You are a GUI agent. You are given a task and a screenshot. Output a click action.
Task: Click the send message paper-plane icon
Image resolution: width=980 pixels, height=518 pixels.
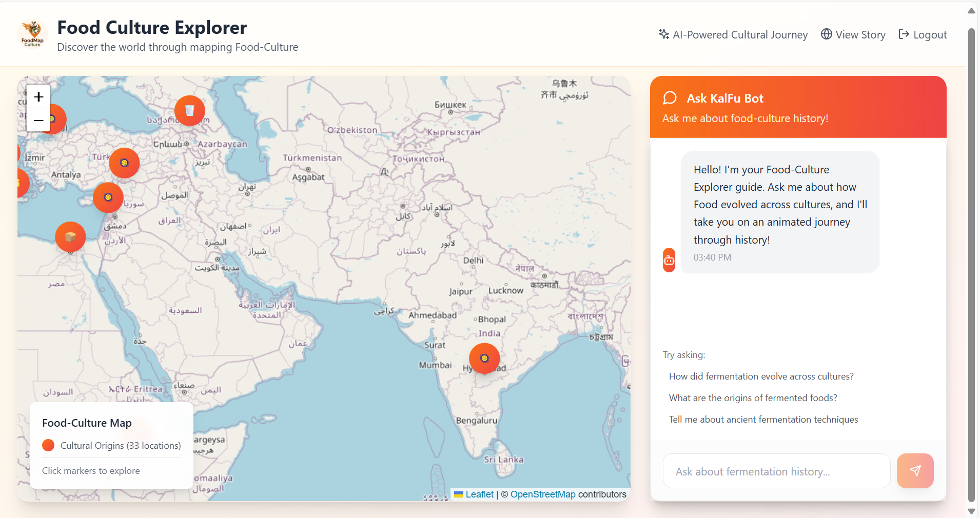(x=915, y=470)
